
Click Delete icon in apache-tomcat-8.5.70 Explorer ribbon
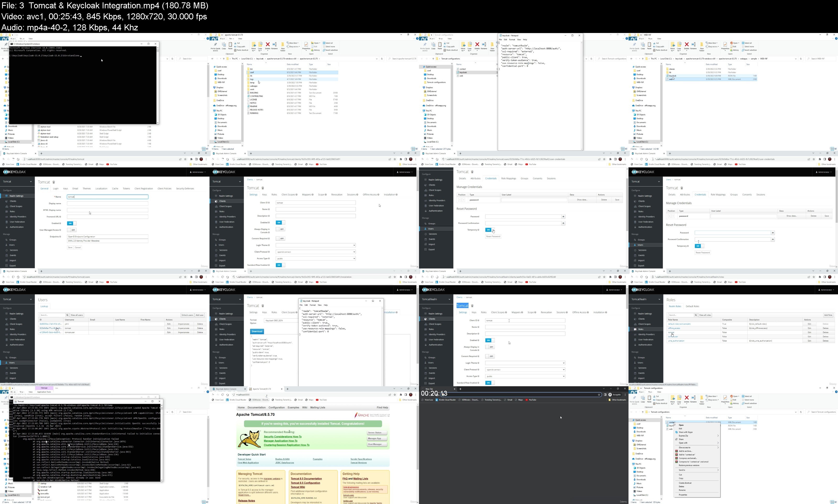click(267, 44)
